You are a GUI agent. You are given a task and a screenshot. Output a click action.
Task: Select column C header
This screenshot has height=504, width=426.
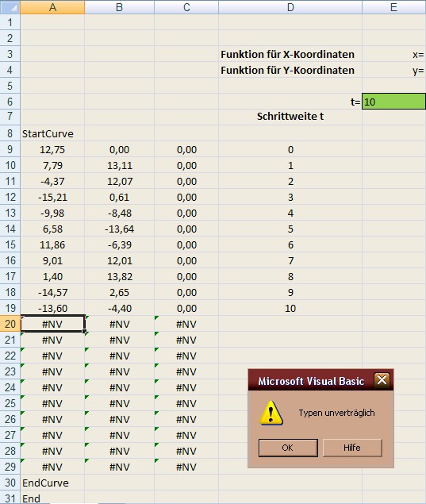pyautogui.click(x=186, y=7)
